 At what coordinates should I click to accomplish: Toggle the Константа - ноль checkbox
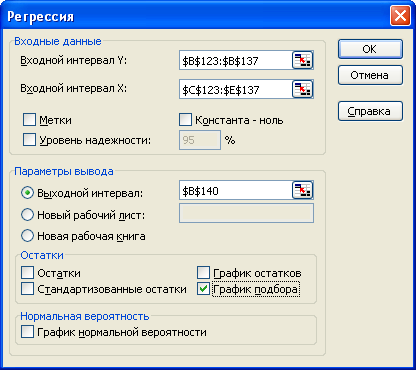[x=185, y=119]
